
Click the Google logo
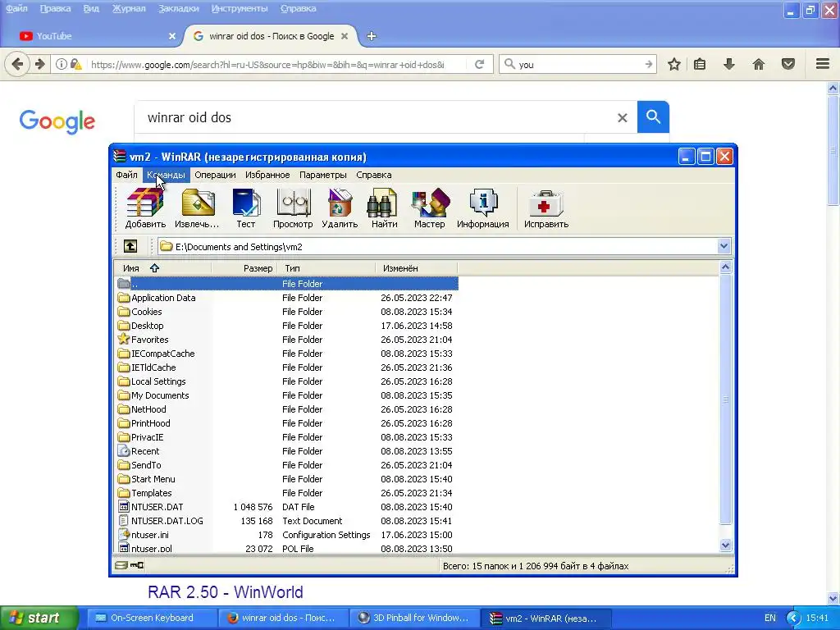(57, 121)
